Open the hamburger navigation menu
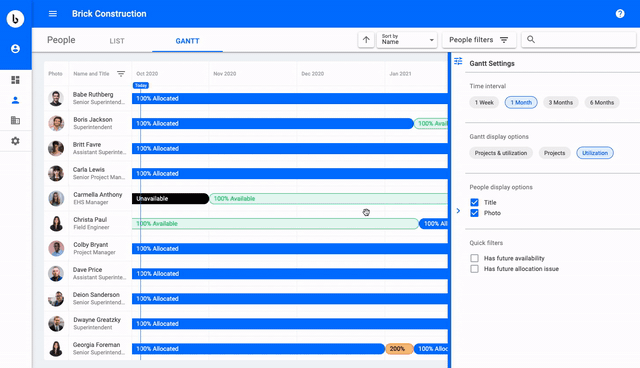 (x=53, y=14)
